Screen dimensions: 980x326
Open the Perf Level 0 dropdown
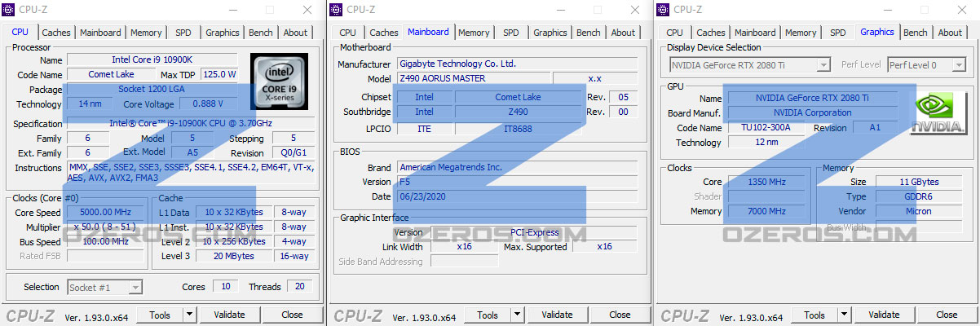(x=925, y=64)
